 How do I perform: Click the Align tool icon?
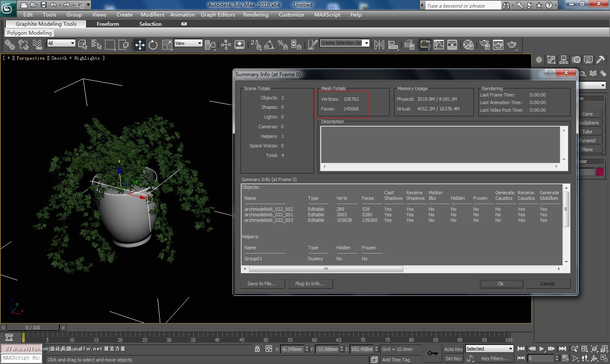pyautogui.click(x=393, y=44)
